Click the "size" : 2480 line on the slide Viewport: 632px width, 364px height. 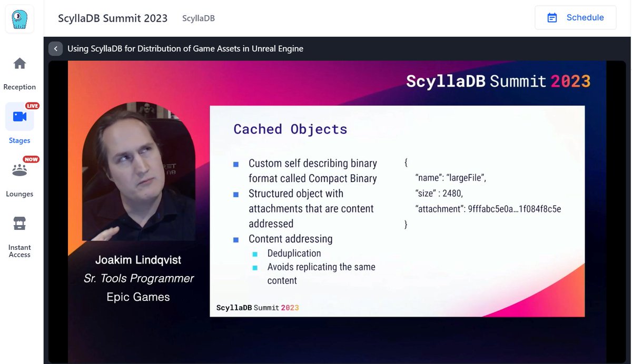pyautogui.click(x=439, y=193)
